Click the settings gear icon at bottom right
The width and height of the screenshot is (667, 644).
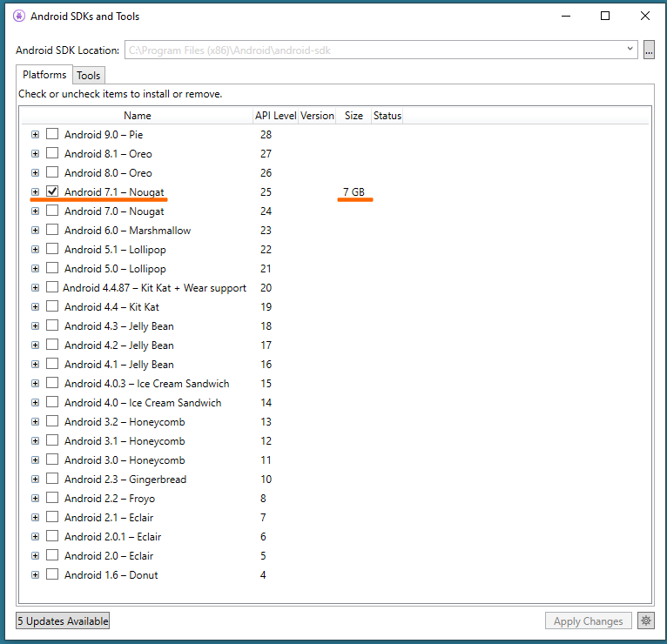[x=645, y=621]
